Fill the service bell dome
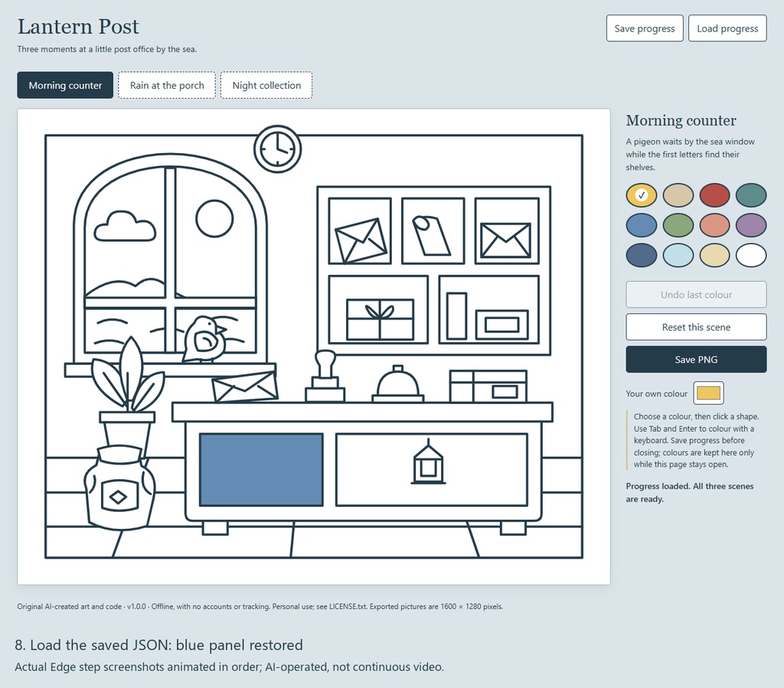Image resolution: width=784 pixels, height=688 pixels. pyautogui.click(x=398, y=386)
